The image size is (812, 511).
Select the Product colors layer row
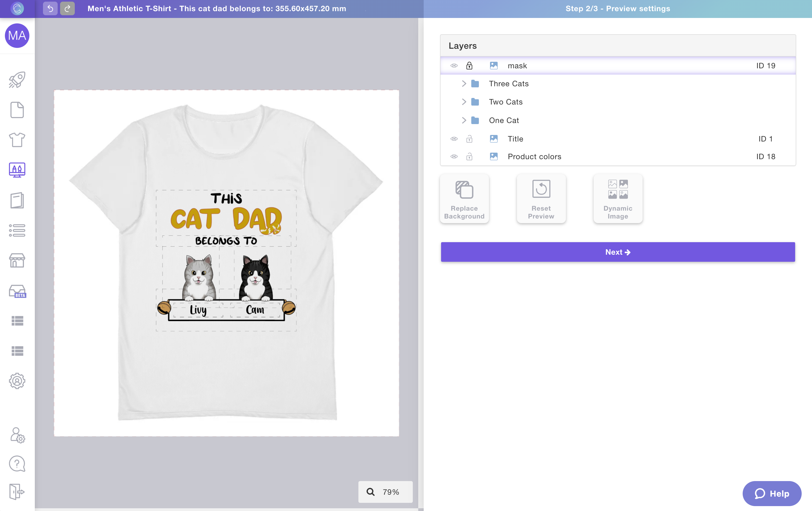tap(618, 157)
